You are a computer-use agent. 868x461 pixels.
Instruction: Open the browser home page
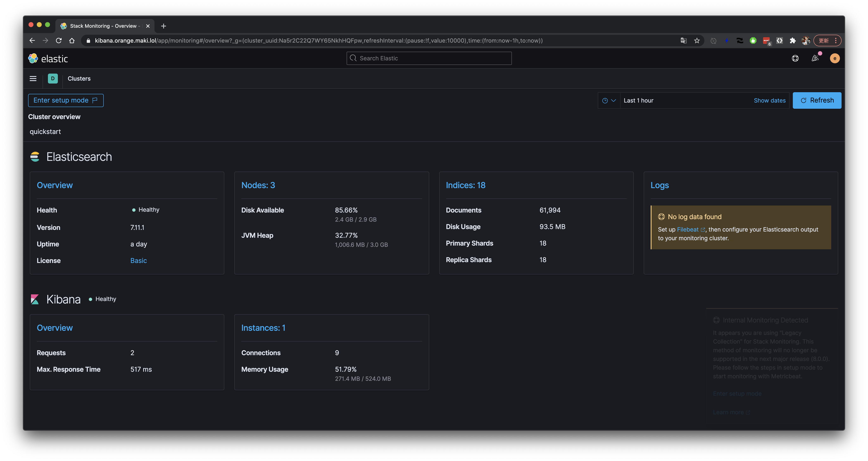click(x=72, y=41)
